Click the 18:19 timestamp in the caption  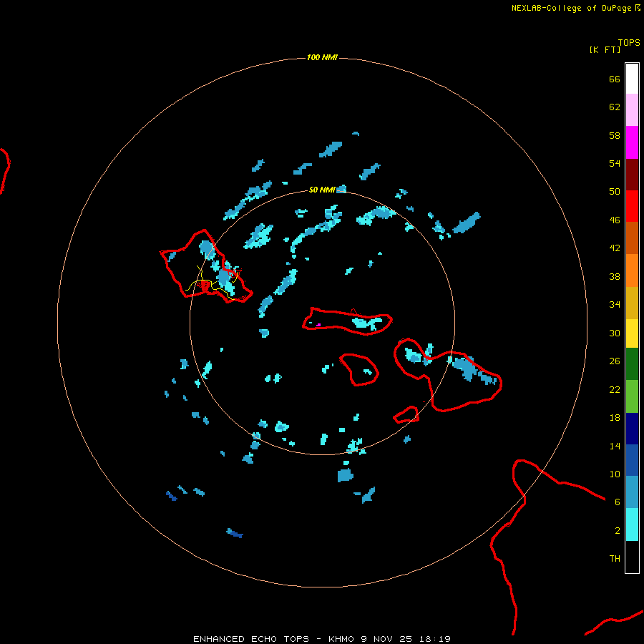click(x=435, y=639)
